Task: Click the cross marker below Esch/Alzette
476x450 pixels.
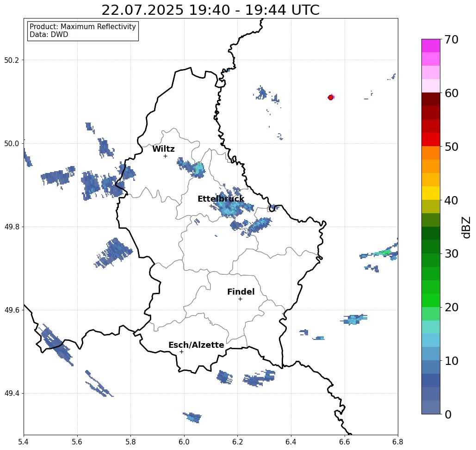Action: point(181,351)
